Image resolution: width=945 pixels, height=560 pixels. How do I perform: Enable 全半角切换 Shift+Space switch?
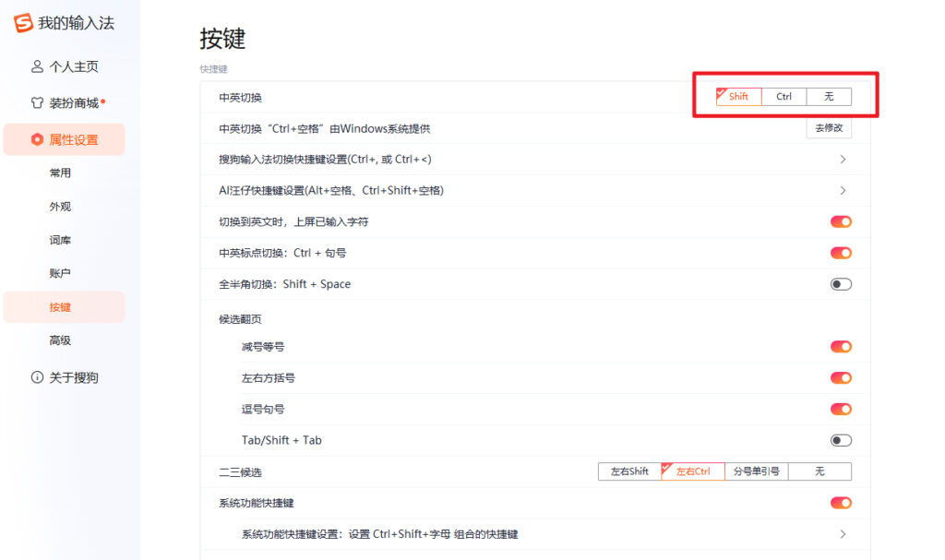click(x=841, y=284)
